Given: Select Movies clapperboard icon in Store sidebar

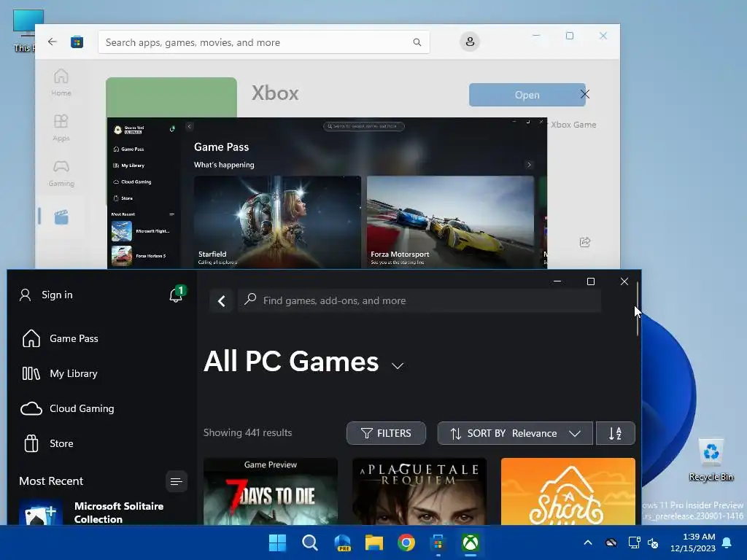Looking at the screenshot, I should 61,217.
